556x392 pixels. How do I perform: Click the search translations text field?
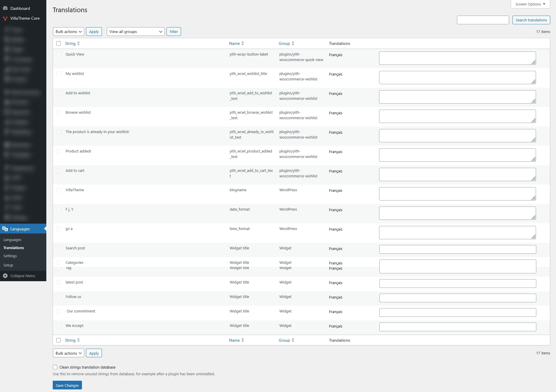click(x=483, y=20)
